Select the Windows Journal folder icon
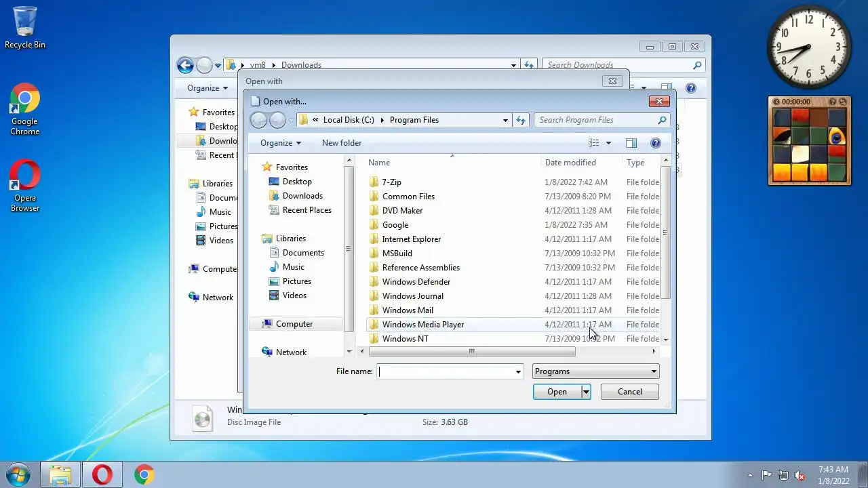868x488 pixels. (374, 296)
